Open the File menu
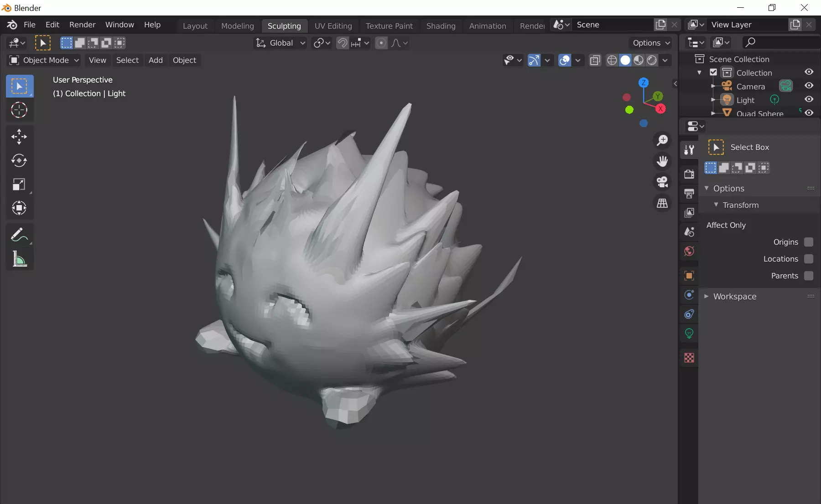The width and height of the screenshot is (821, 504). pos(30,25)
